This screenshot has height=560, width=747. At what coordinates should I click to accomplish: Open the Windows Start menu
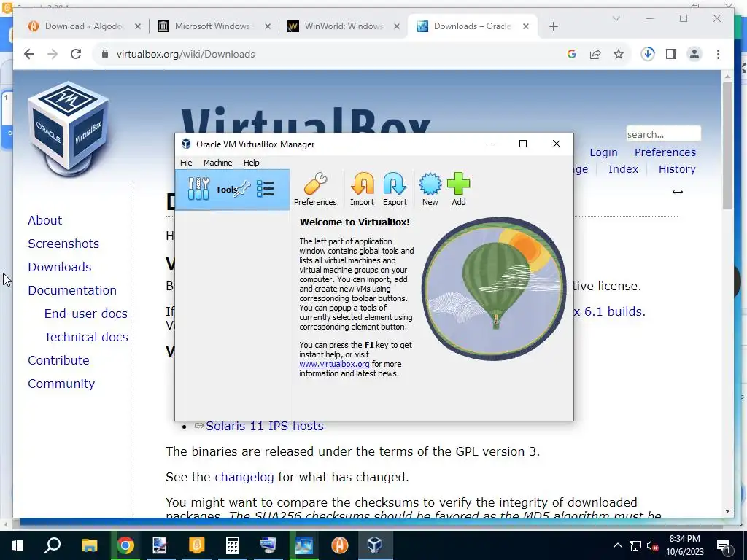click(x=18, y=545)
